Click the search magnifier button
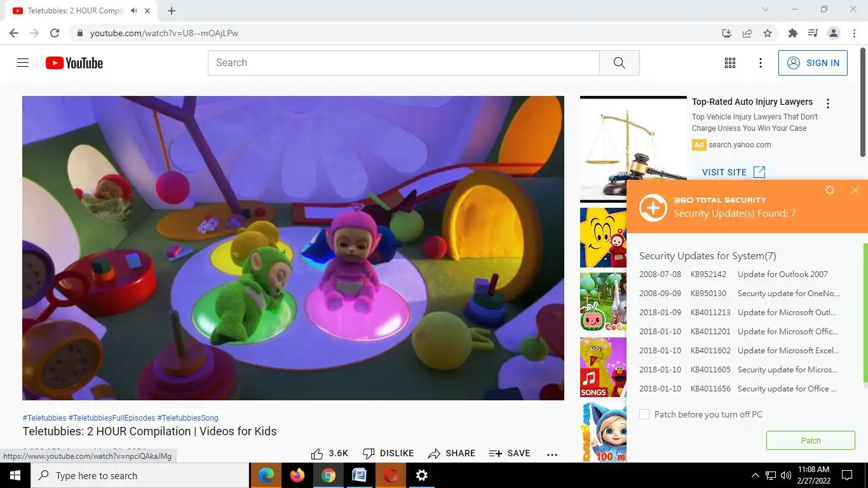Image resolution: width=868 pixels, height=488 pixels. pos(620,63)
